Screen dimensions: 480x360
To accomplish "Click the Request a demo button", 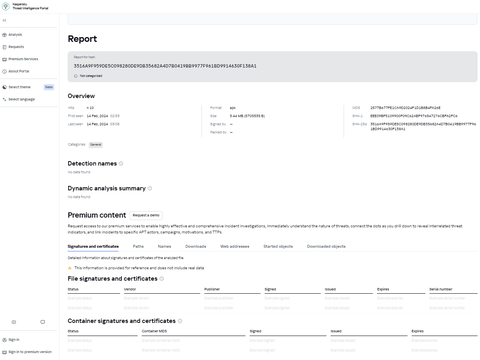I will [146, 215].
